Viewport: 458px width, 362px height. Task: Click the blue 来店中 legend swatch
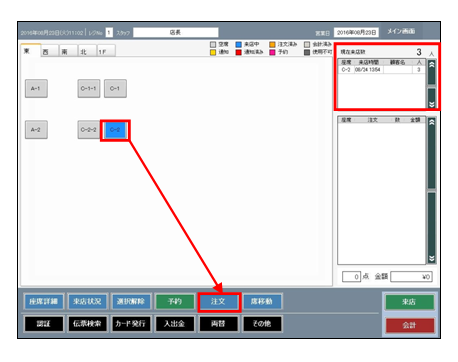point(238,44)
